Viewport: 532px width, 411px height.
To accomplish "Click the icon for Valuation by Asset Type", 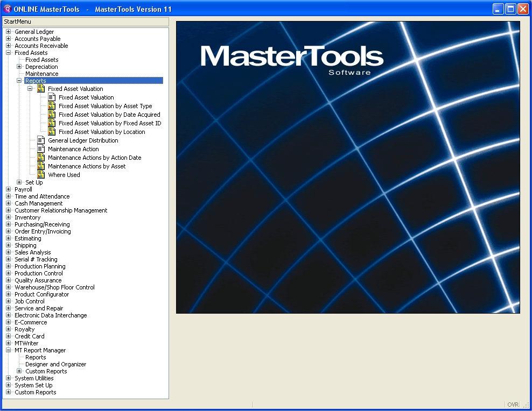I will (x=52, y=106).
